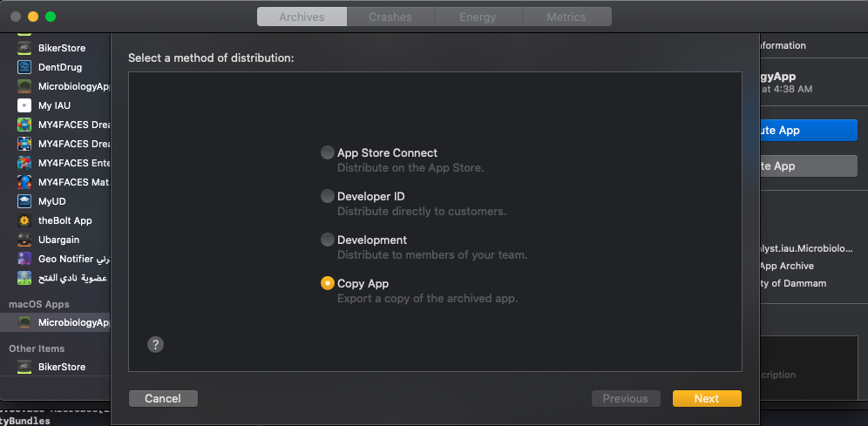Switch to the Metrics tab
Screen dimensions: 868x426
tap(566, 17)
